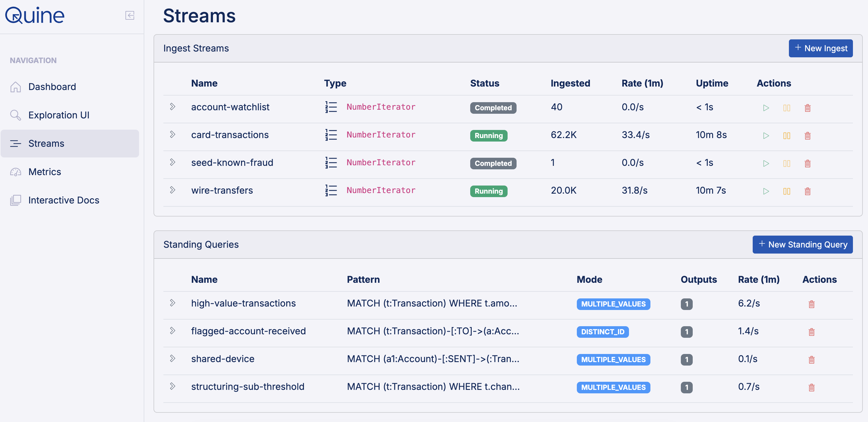Screen dimensions: 868x422
Task: Open the Metrics page
Action: pos(70,172)
